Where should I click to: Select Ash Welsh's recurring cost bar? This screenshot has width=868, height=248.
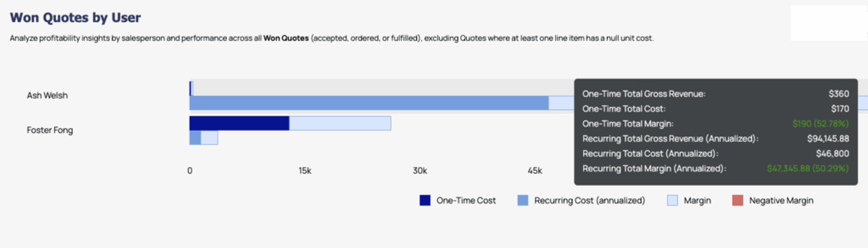coord(369,103)
